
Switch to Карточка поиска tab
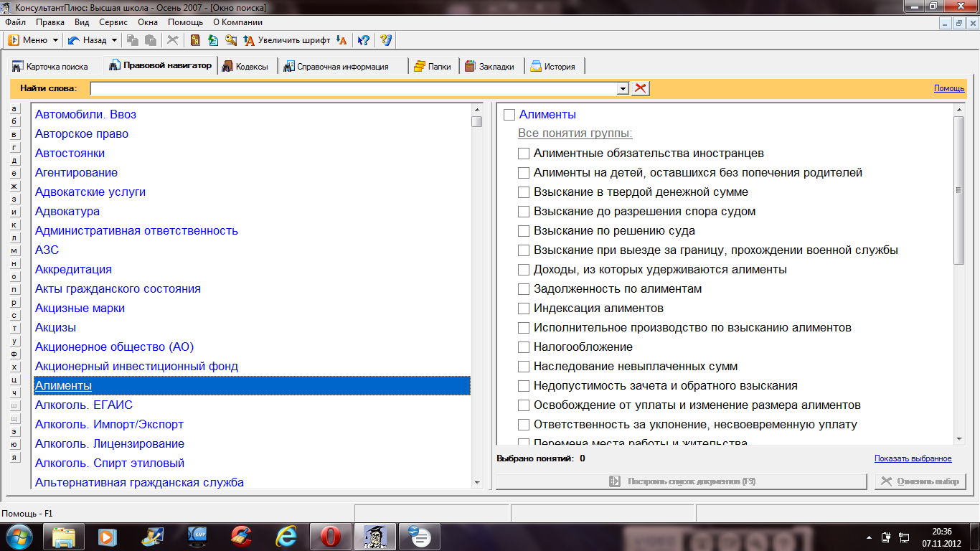coord(55,66)
